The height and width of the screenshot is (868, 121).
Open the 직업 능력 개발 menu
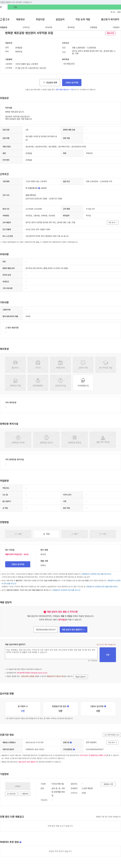[x=83, y=20]
